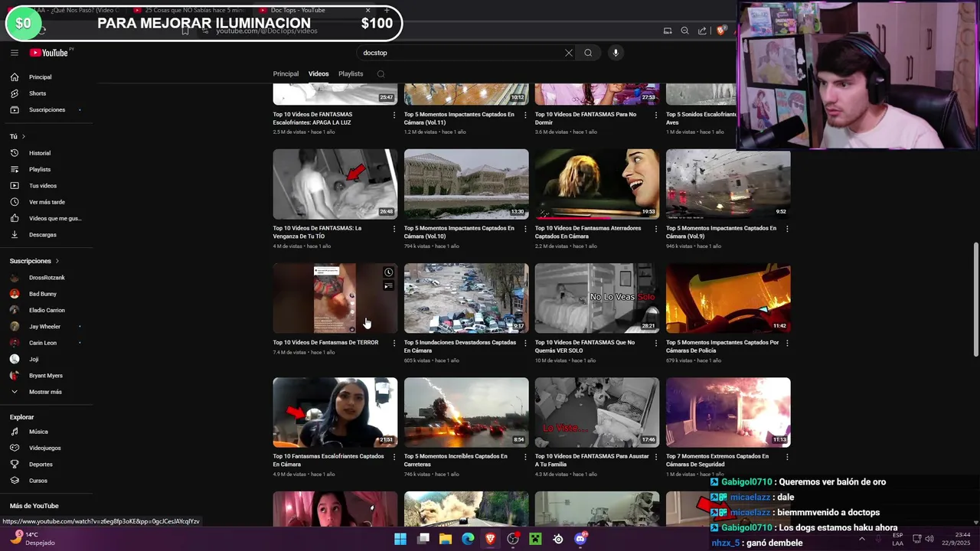Screen dimensions: 980x551
Task: Open the DrossRotzank subscription channel
Action: pos(46,278)
